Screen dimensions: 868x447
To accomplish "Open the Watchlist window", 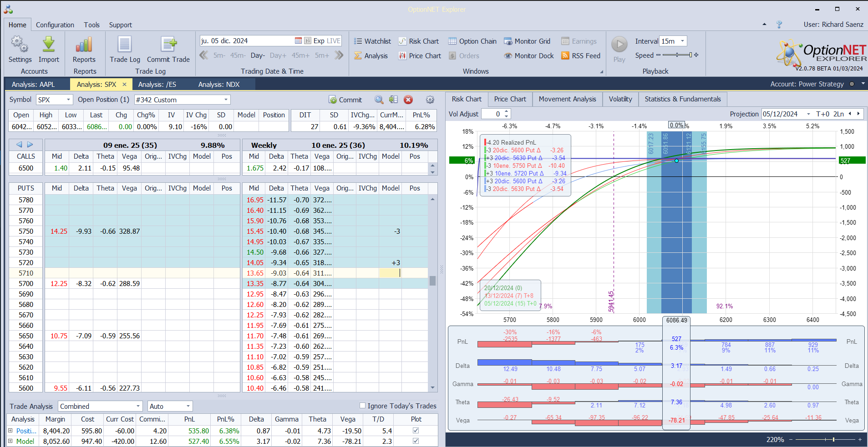I will (x=372, y=41).
